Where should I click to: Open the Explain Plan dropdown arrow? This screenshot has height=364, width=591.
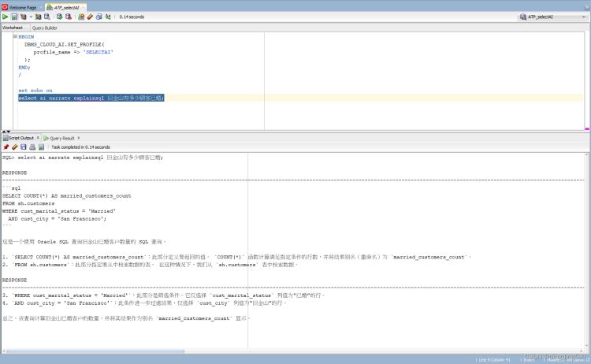pyautogui.click(x=31, y=17)
